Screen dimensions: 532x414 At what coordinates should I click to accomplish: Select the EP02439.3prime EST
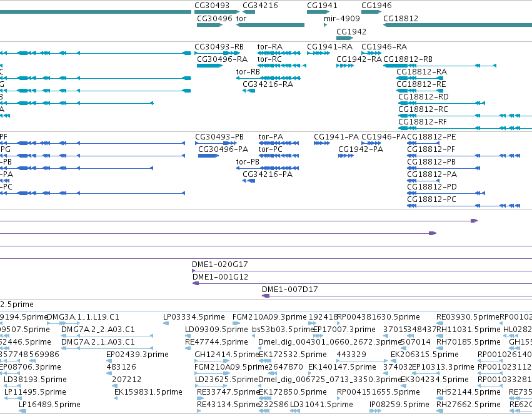point(109,361)
